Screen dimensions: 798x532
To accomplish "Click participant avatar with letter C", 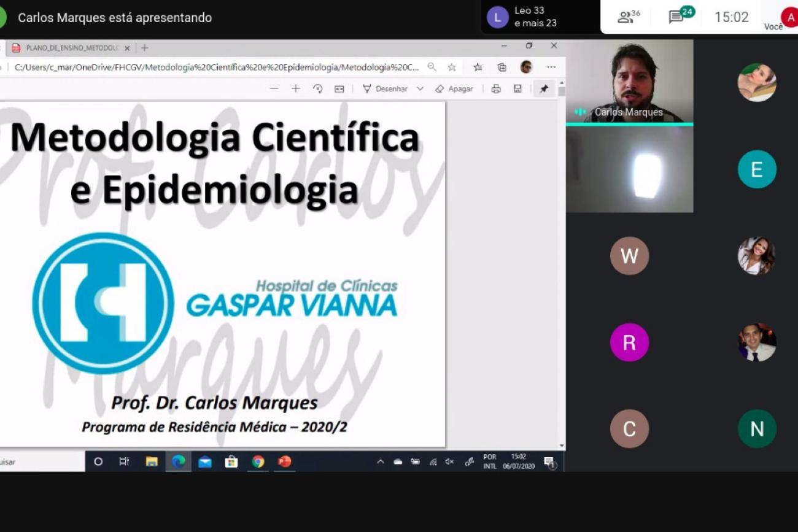I will pyautogui.click(x=629, y=428).
